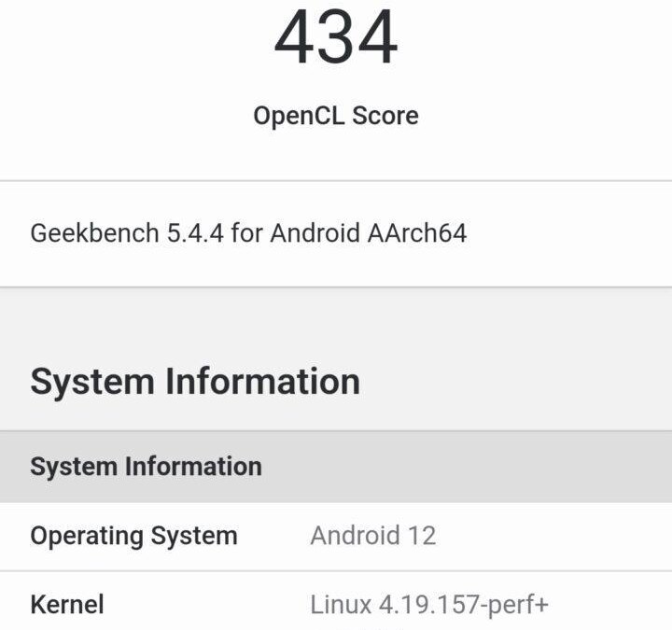
Task: Click the Linux 4.19.157-perf+ kernel value
Action: pyautogui.click(x=429, y=605)
